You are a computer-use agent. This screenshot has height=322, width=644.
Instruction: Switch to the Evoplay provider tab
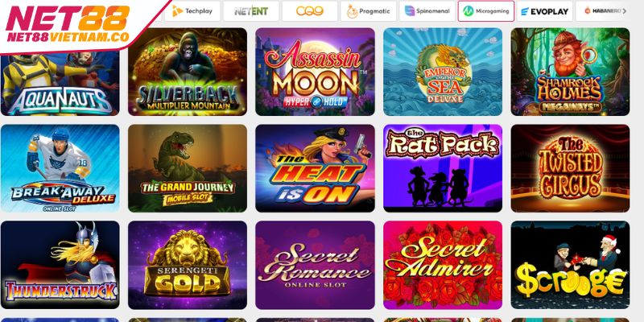point(545,11)
